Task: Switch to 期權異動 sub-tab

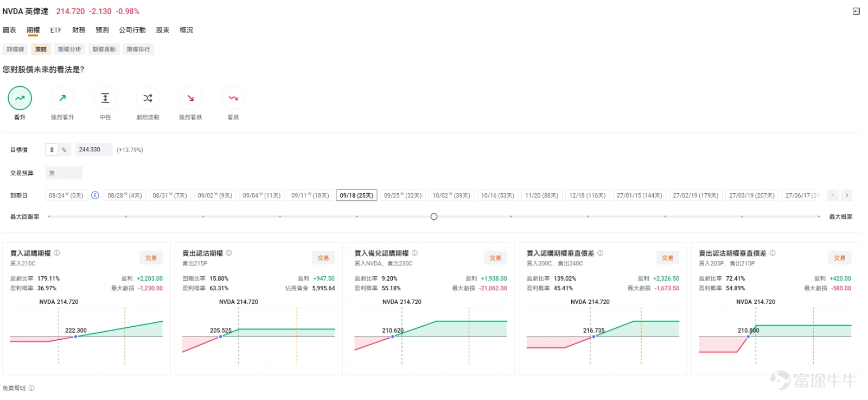Action: pyautogui.click(x=104, y=49)
